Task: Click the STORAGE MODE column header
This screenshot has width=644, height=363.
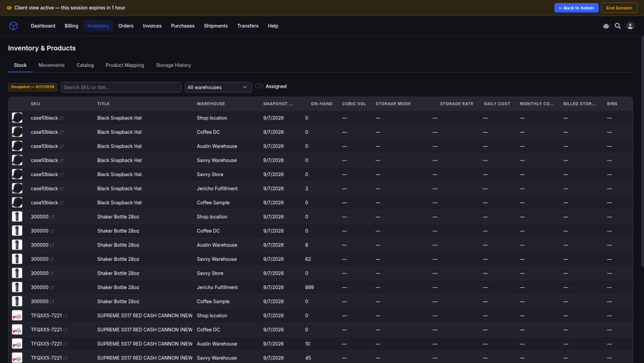Action: 393,104
